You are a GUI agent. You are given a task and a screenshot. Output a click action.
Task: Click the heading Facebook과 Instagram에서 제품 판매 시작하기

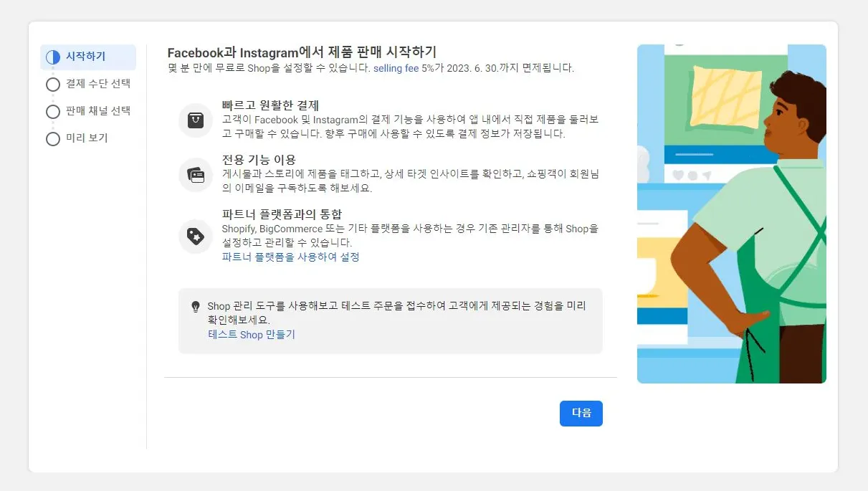coord(302,52)
